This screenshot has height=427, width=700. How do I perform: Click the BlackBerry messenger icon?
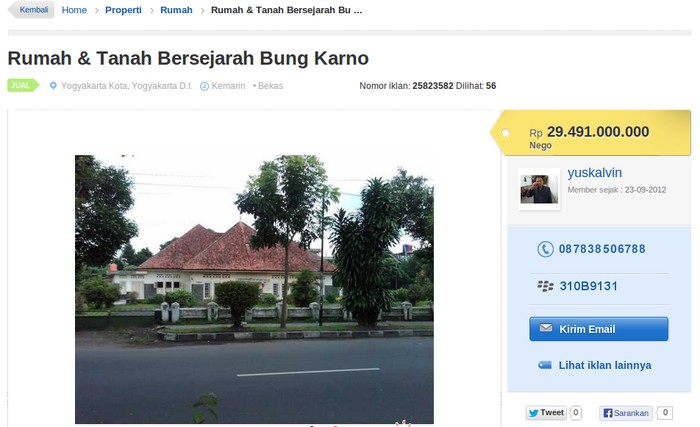click(x=545, y=286)
